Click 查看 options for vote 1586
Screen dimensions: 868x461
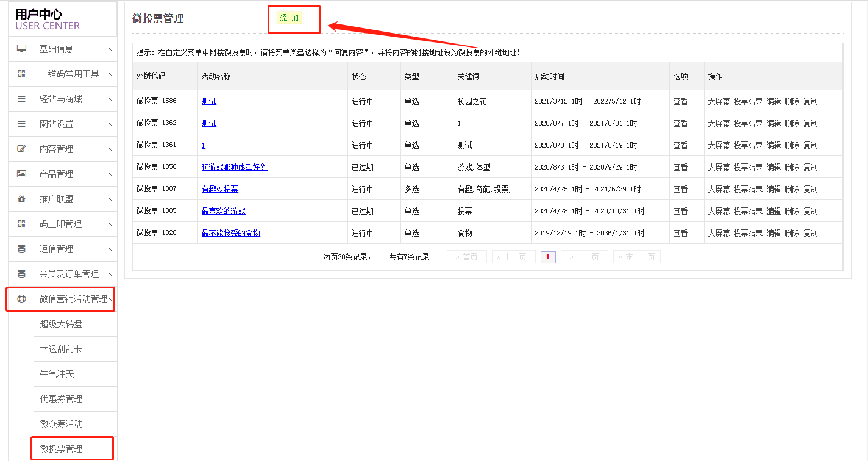point(680,101)
